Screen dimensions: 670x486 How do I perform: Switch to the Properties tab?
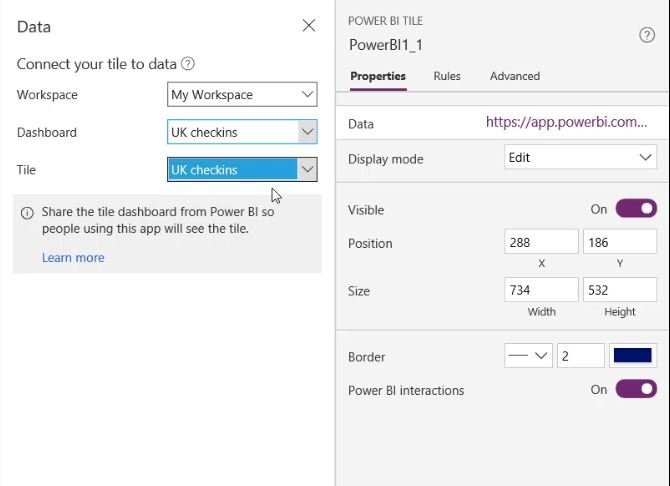tap(378, 76)
